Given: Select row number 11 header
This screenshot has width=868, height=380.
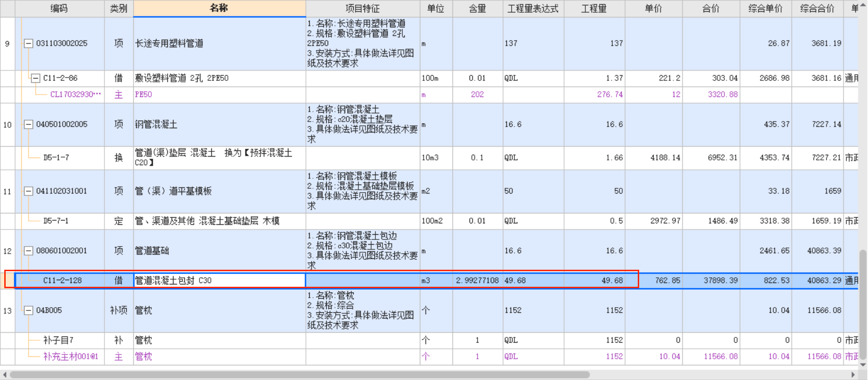Looking at the screenshot, I should point(7,192).
